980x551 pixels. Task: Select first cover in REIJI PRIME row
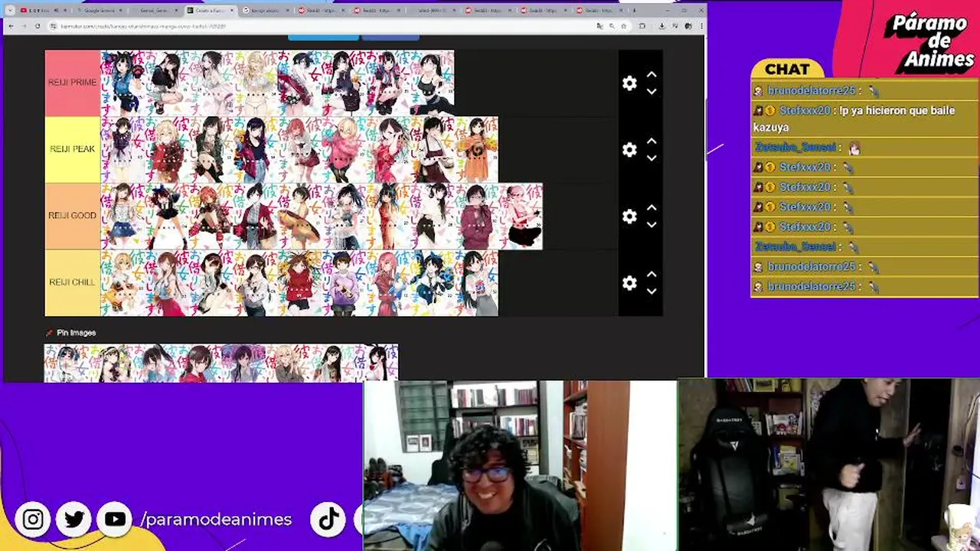point(122,83)
